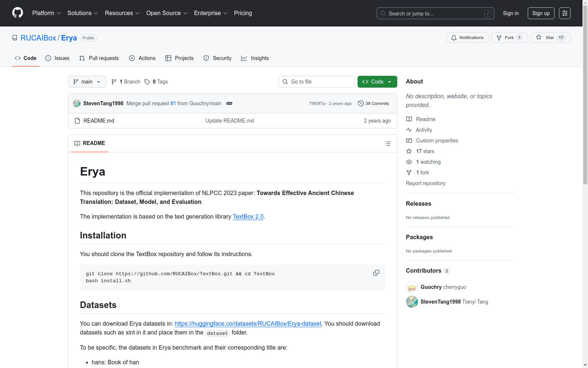Open the Pull requests tab

point(99,58)
